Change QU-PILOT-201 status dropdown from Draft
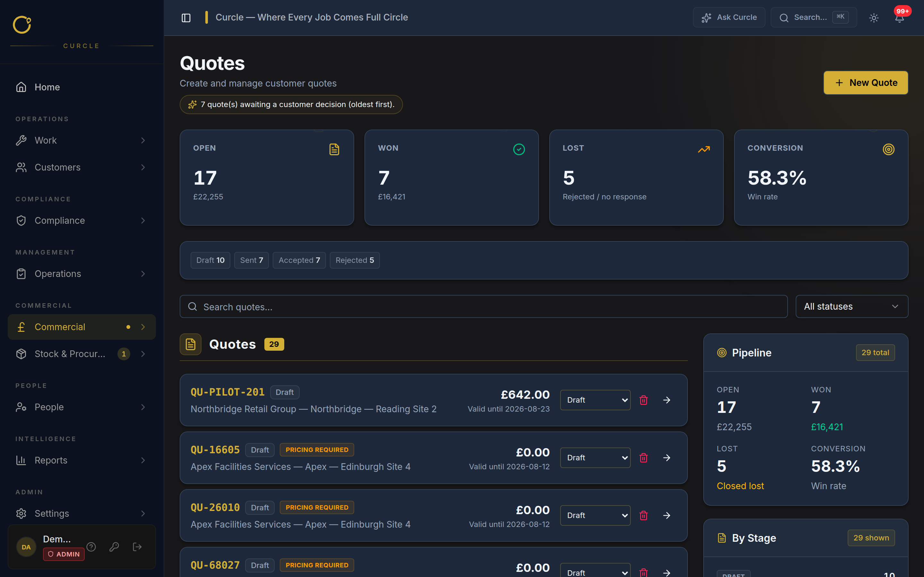The height and width of the screenshot is (577, 924). (595, 400)
